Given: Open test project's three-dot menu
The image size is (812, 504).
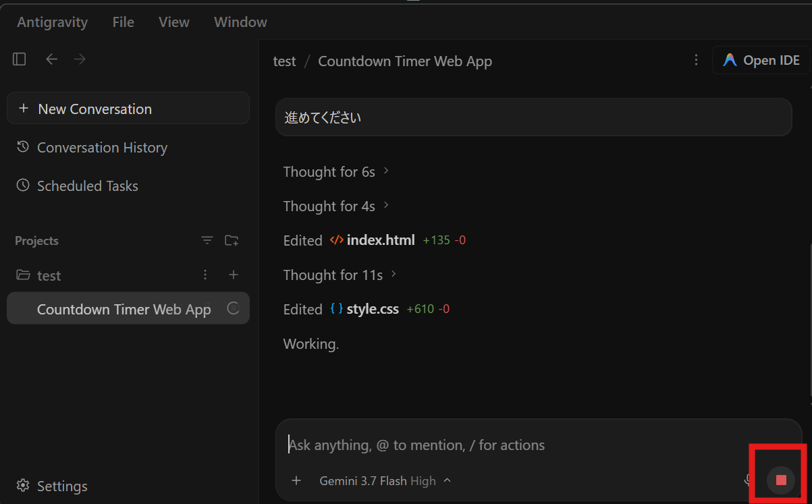Looking at the screenshot, I should [x=205, y=275].
